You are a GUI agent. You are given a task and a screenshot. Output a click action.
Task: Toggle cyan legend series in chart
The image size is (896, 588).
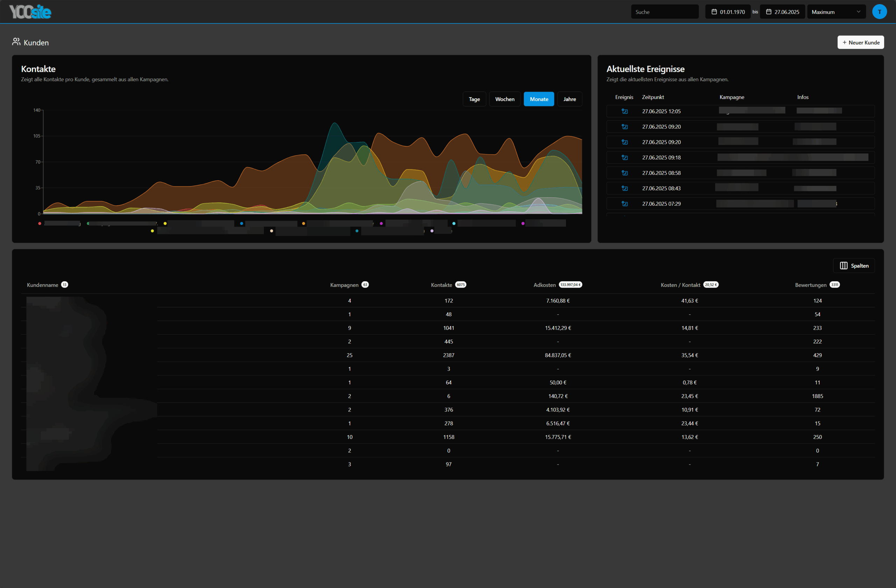click(454, 224)
